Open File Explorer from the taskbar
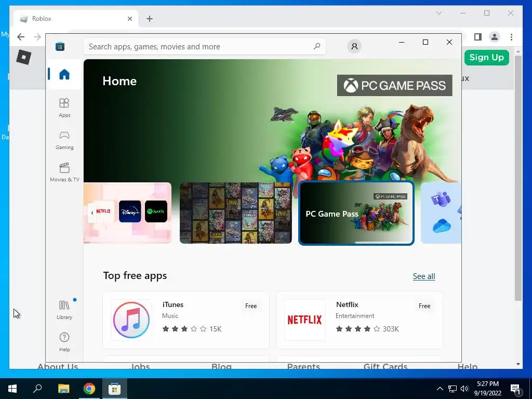 pyautogui.click(x=63, y=389)
